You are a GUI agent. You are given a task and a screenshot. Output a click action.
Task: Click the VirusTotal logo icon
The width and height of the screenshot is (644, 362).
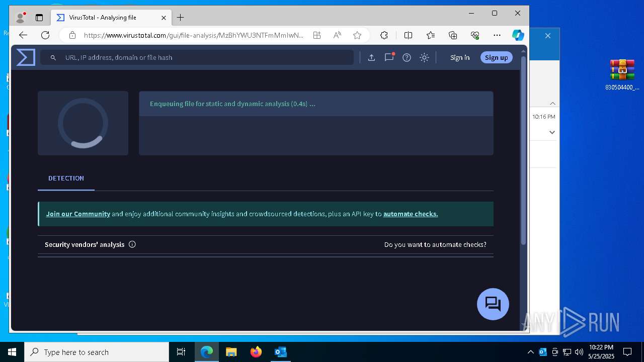[x=26, y=57]
